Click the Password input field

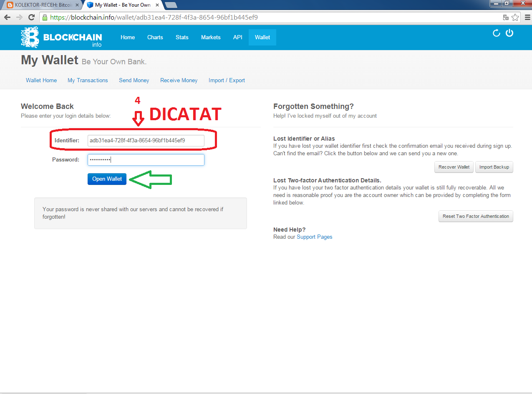pyautogui.click(x=146, y=160)
